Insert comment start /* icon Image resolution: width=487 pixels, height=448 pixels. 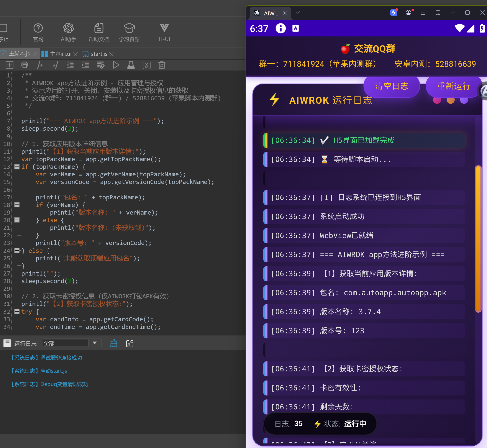click(40, 65)
